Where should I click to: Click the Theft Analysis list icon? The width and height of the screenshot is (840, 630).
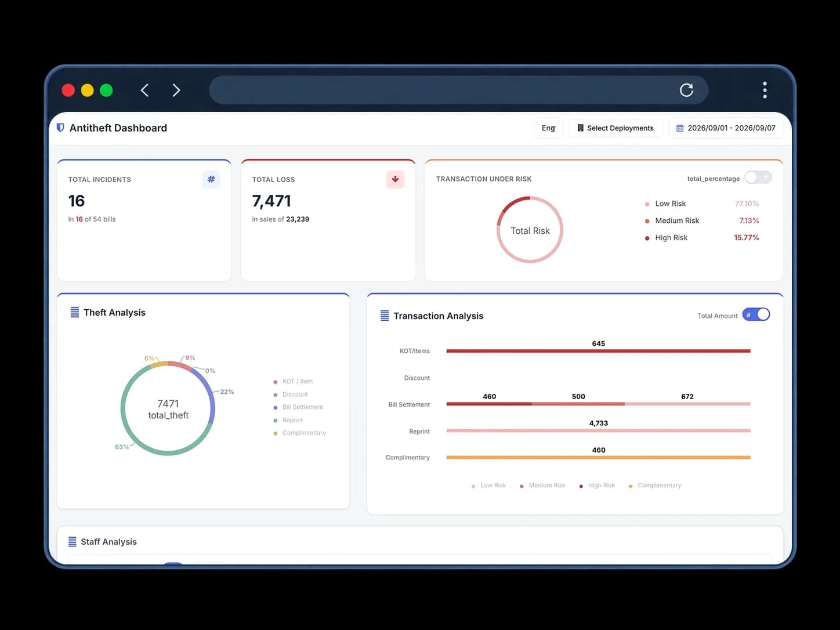75,312
